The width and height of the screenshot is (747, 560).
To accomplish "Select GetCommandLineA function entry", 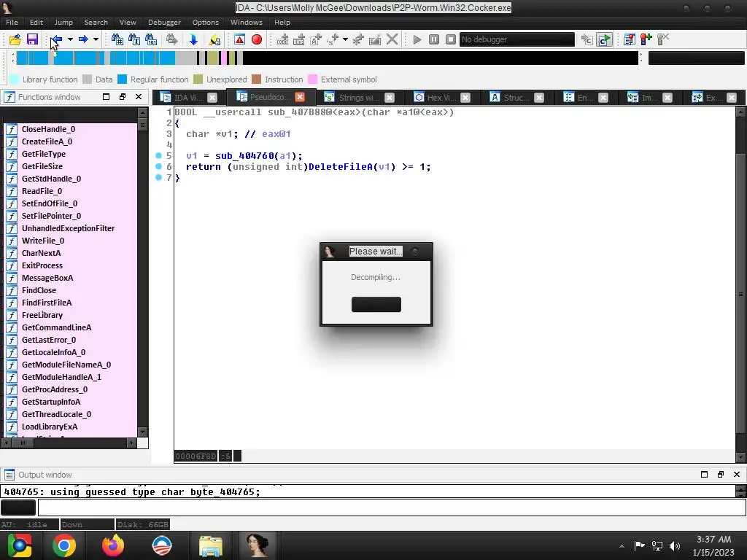I will [x=71, y=327].
